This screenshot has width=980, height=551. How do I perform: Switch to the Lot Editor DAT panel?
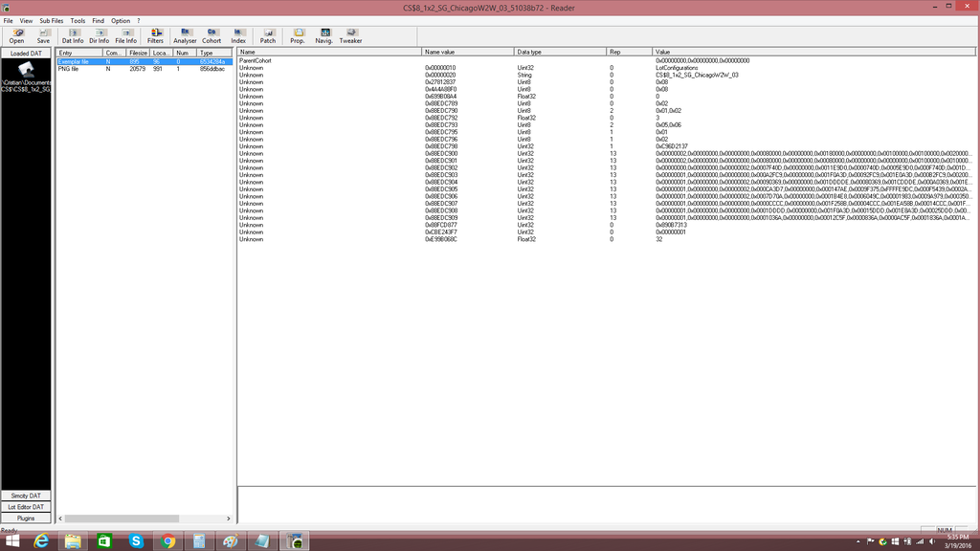pyautogui.click(x=26, y=507)
